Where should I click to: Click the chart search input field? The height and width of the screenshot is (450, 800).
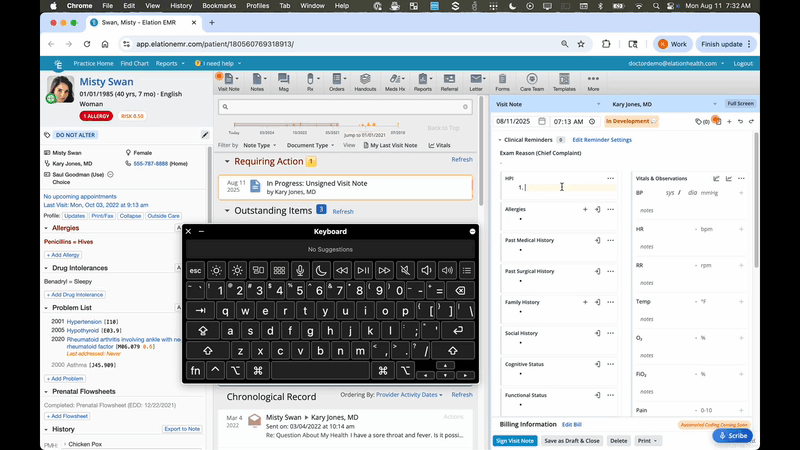345,107
